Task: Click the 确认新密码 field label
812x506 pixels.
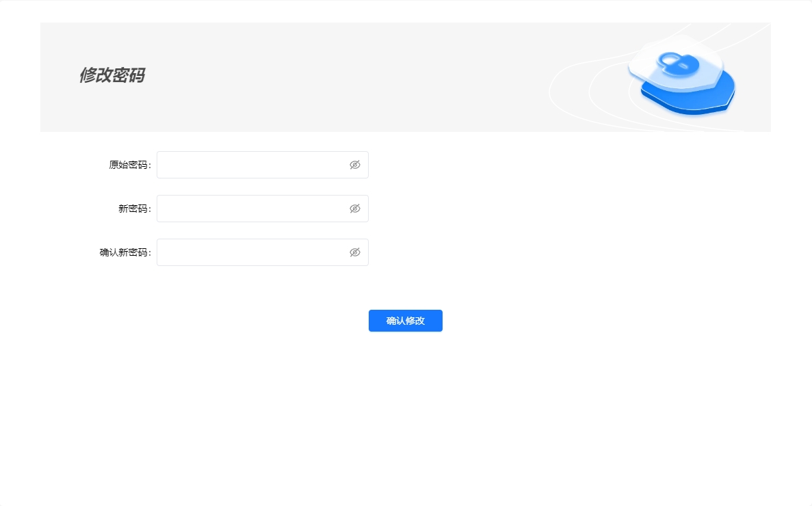Action: [125, 252]
